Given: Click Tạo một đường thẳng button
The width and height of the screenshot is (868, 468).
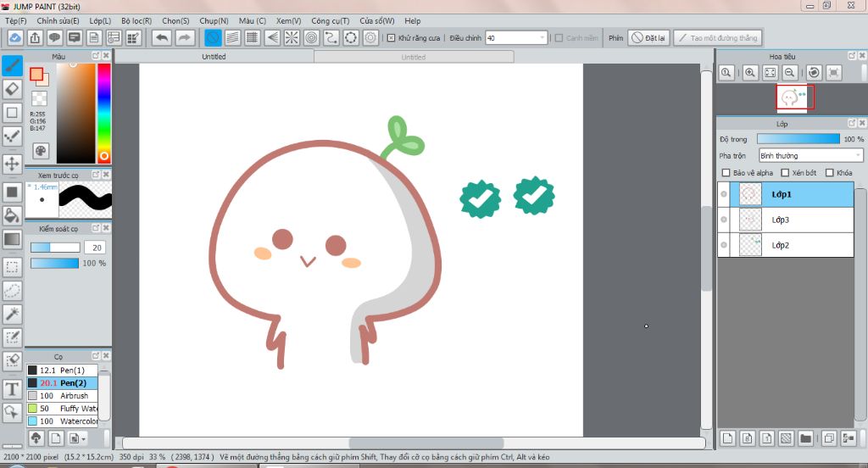Looking at the screenshot, I should tap(719, 37).
